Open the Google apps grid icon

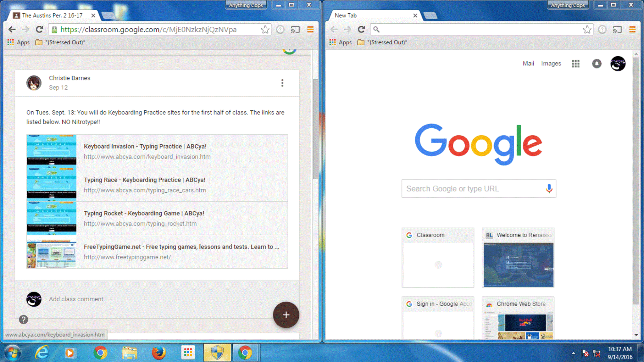pos(575,64)
